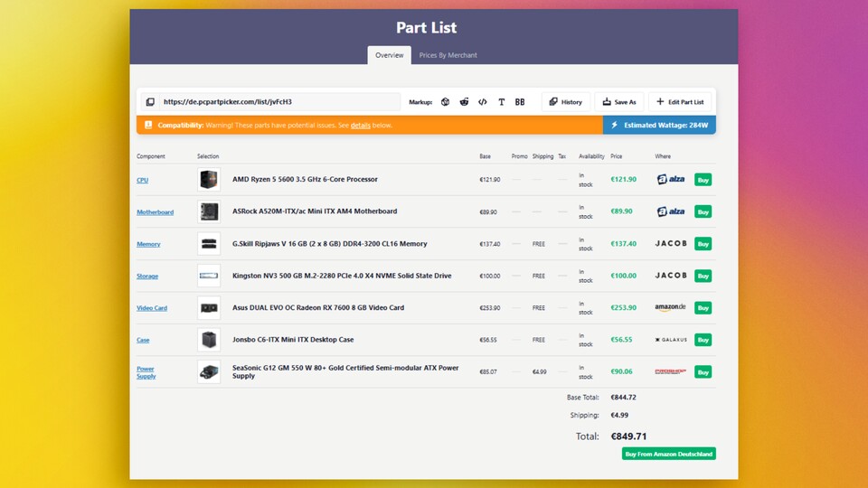Click the Asus Radeon RX 7600 thumbnail

tap(209, 307)
